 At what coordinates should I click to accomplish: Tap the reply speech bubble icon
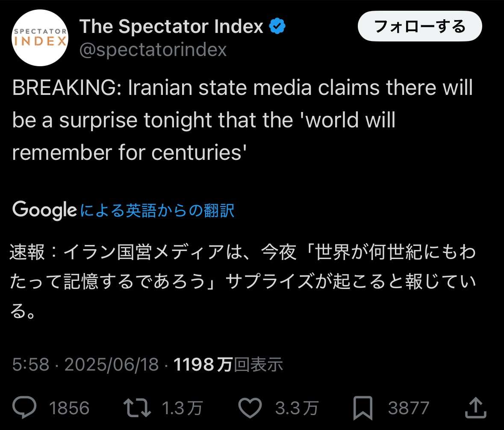tap(24, 408)
